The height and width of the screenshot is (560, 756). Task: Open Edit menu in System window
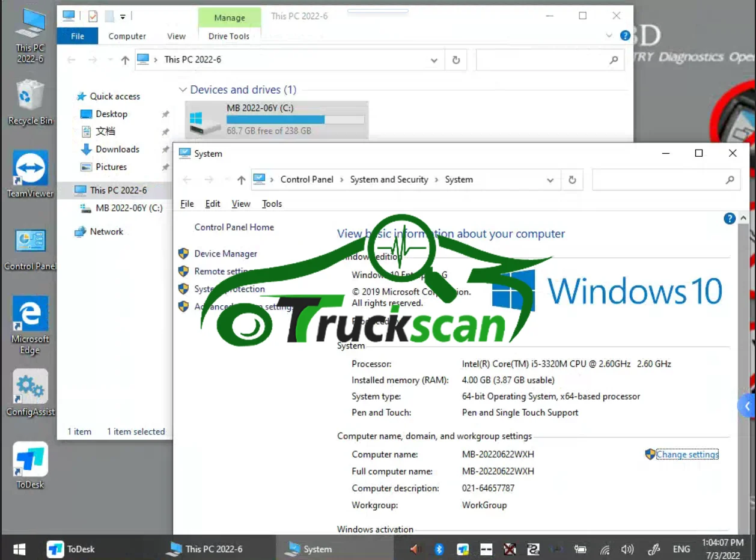[213, 204]
